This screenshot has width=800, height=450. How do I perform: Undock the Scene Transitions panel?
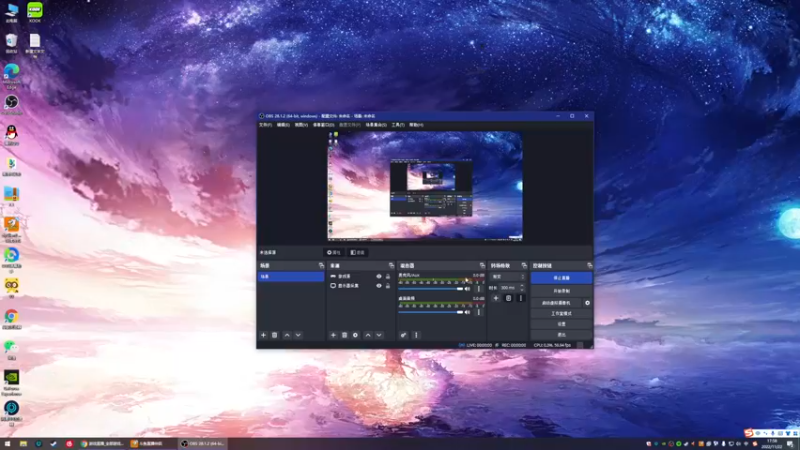click(524, 266)
